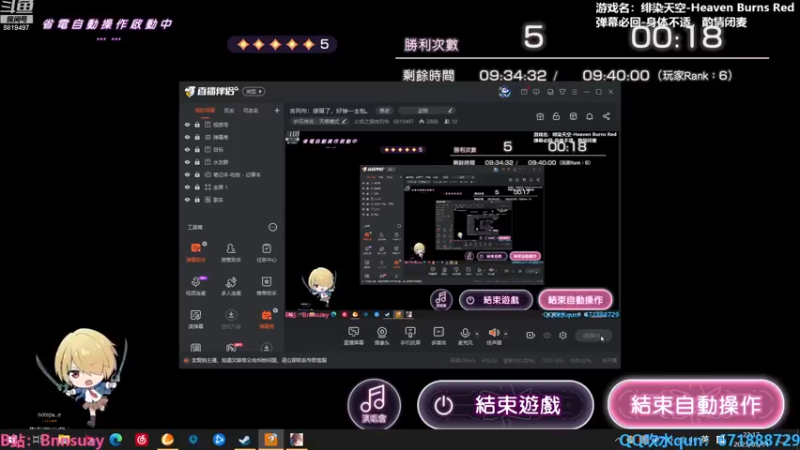Image resolution: width=800 pixels, height=450 pixels.
Task: Click the grey live-status button beside the gear
Action: tap(593, 335)
